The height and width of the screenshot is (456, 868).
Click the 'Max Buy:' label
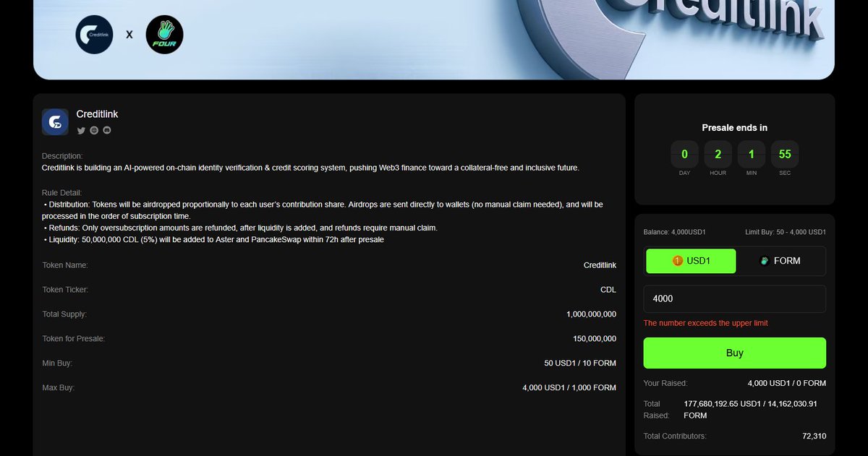click(x=59, y=388)
